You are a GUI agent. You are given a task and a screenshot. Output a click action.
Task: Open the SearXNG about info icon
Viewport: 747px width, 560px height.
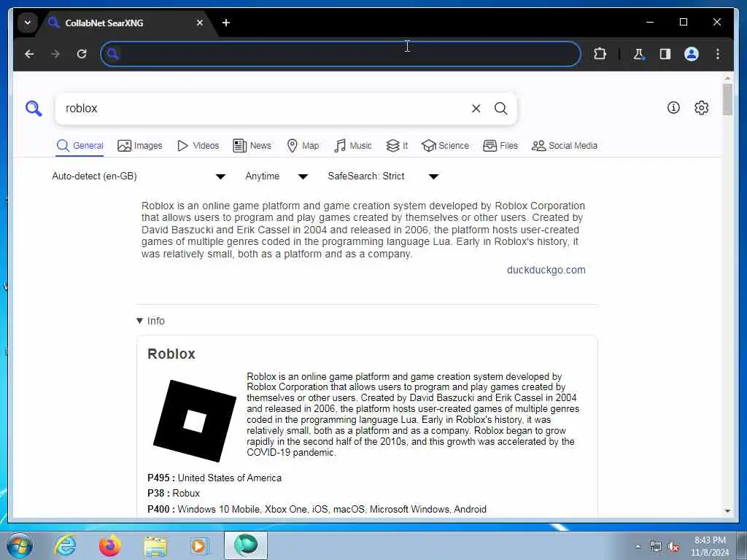pyautogui.click(x=673, y=108)
